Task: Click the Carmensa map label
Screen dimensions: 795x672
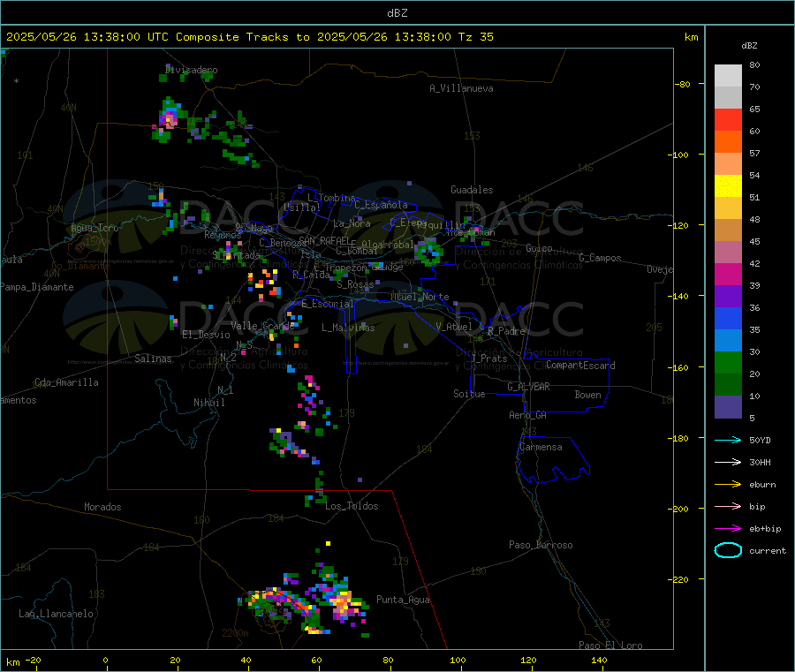Action: [541, 447]
